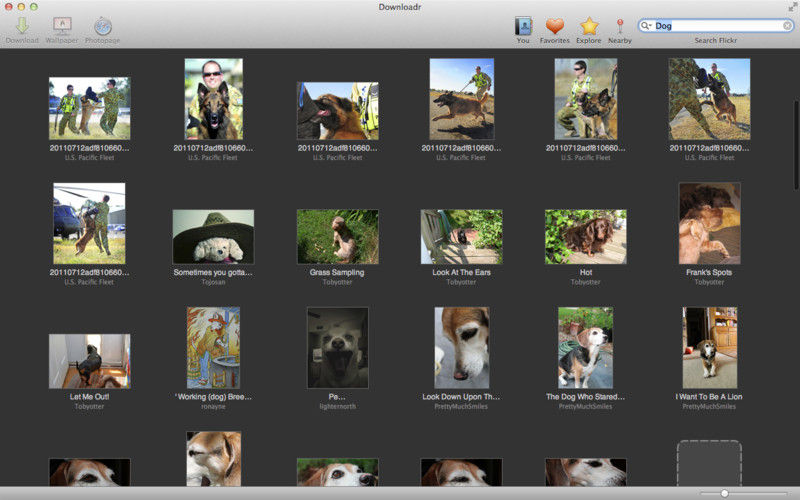Select close-up photo of dog's open mouth
This screenshot has height=500, width=800.
coord(337,111)
